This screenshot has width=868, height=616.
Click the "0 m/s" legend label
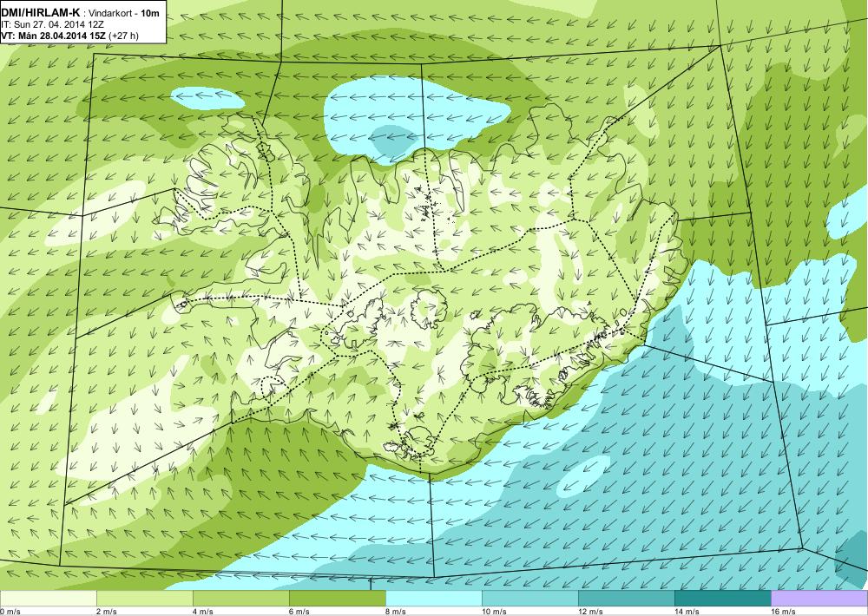[10, 612]
